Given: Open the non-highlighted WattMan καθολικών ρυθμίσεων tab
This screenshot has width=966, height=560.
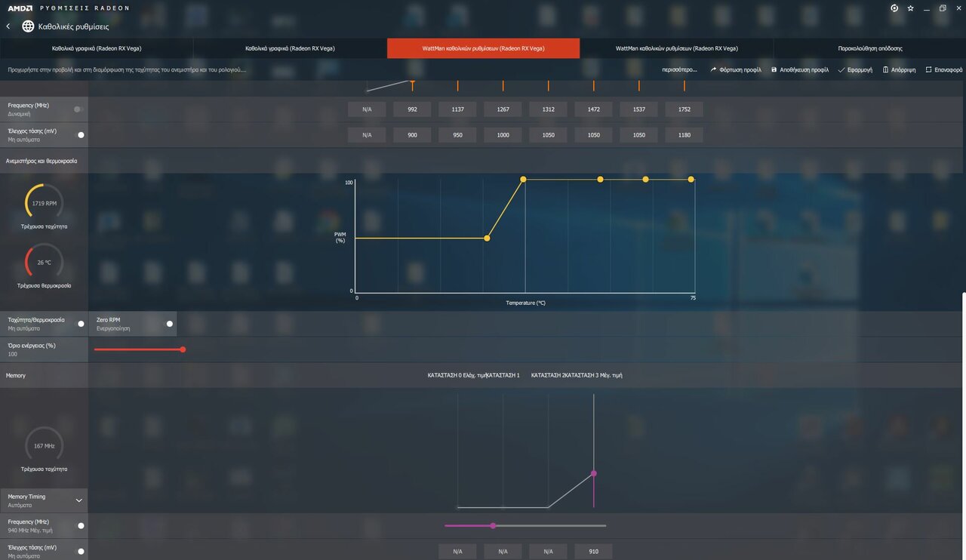Looking at the screenshot, I should tap(677, 48).
